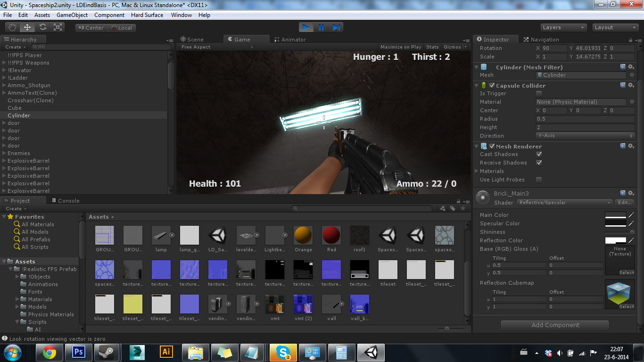Open the Mesh Renderer gear menu
The width and height of the screenshot is (644, 362).
coord(631,146)
